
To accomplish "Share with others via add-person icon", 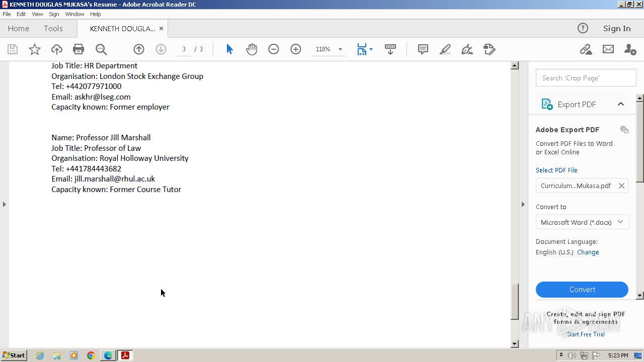I will tap(630, 49).
